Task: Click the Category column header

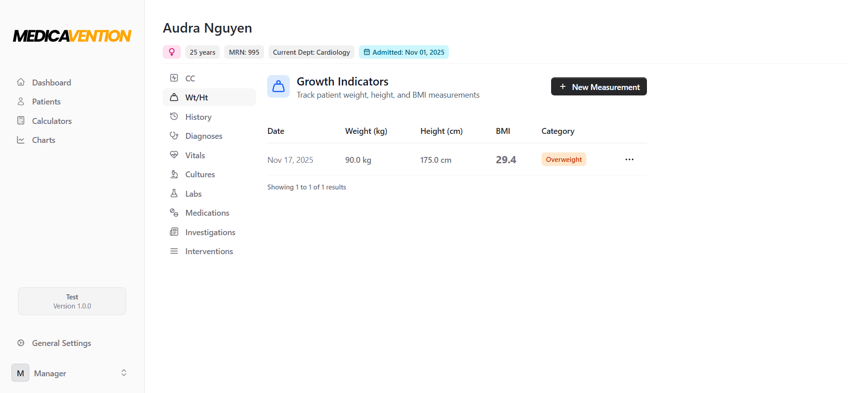Action: coord(558,131)
